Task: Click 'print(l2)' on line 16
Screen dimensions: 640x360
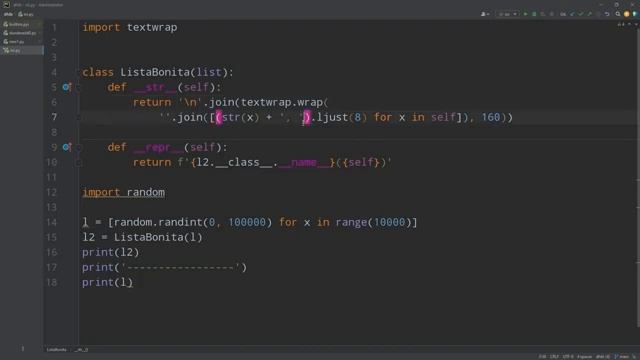Action: (111, 252)
